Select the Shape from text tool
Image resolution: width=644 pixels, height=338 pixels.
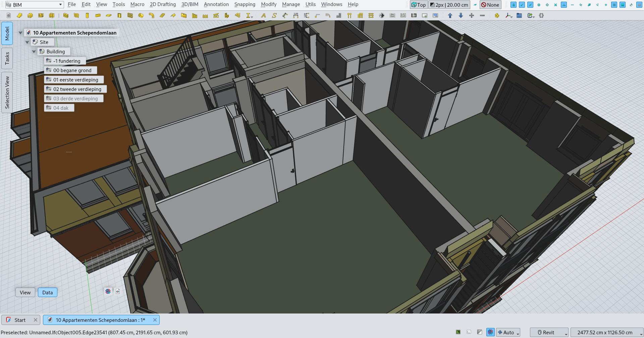click(x=274, y=15)
